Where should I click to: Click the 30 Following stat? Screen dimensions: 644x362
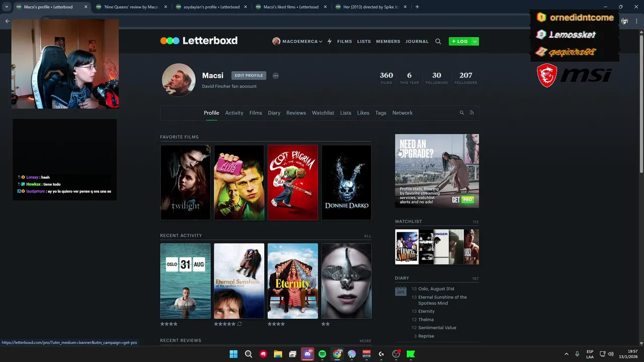coord(436,78)
